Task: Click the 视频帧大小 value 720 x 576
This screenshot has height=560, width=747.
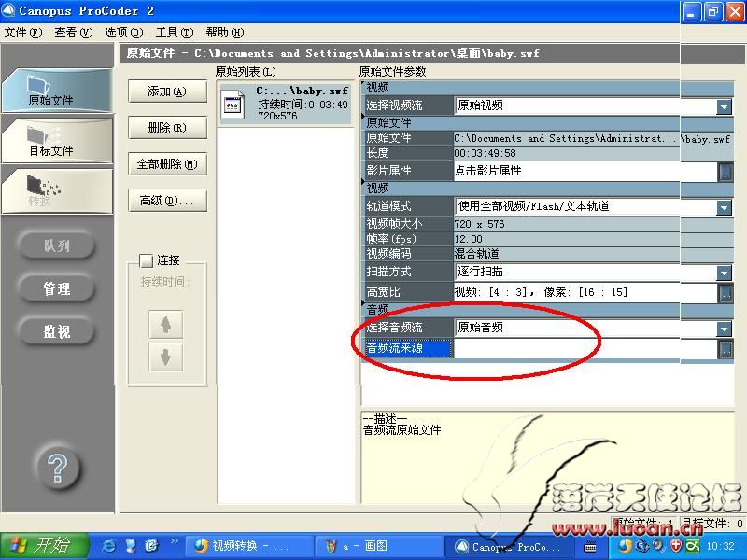Action: click(x=479, y=224)
